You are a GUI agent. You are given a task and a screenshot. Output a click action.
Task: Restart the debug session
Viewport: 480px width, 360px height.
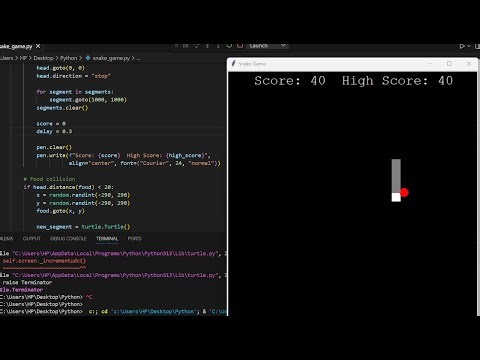[x=229, y=46]
